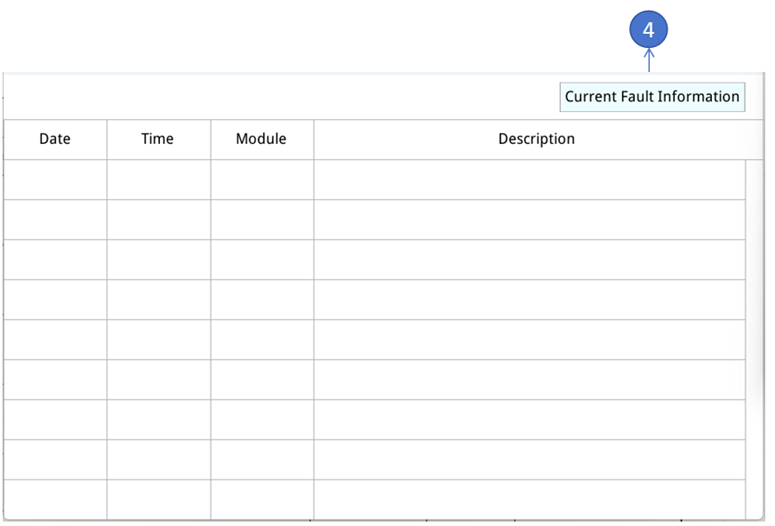Click the Module column header

(261, 139)
